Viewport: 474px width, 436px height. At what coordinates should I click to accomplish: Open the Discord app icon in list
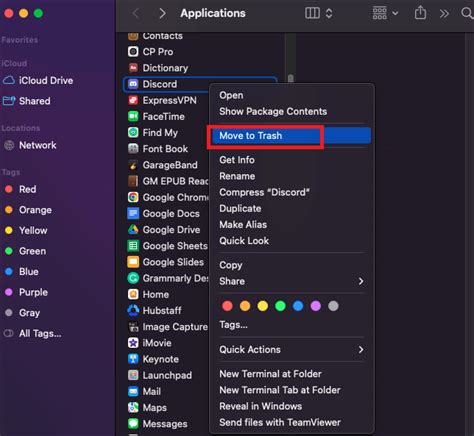click(x=133, y=84)
